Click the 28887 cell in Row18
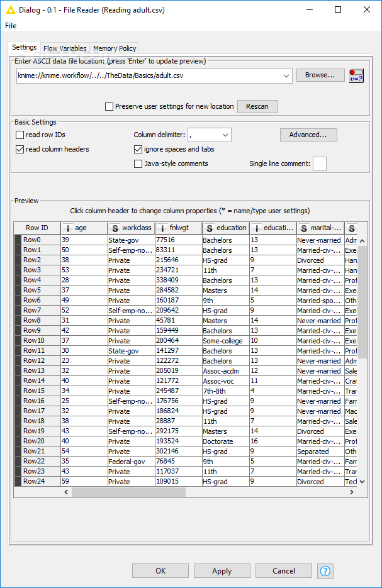The width and height of the screenshot is (382, 588). [179, 421]
